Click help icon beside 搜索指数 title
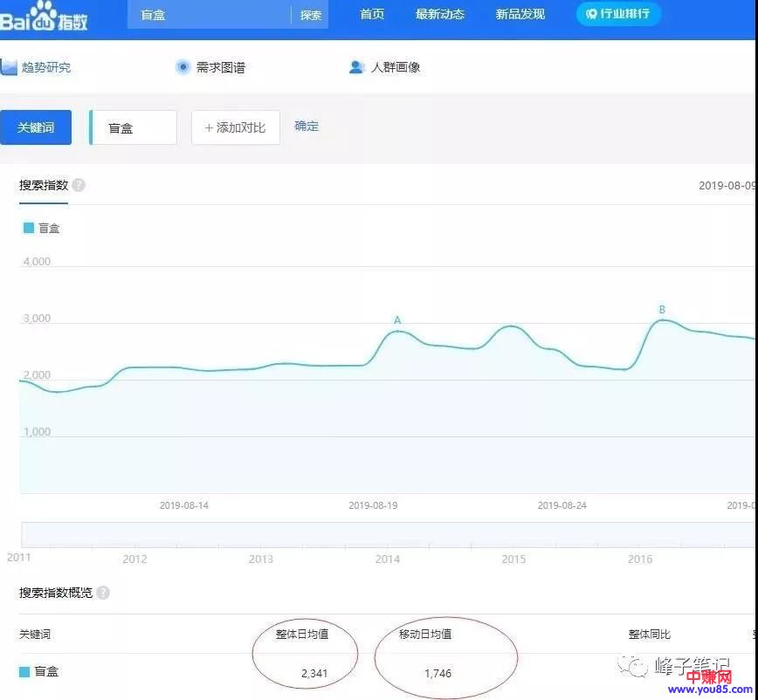Viewport: 758px width, 700px height. click(x=79, y=185)
